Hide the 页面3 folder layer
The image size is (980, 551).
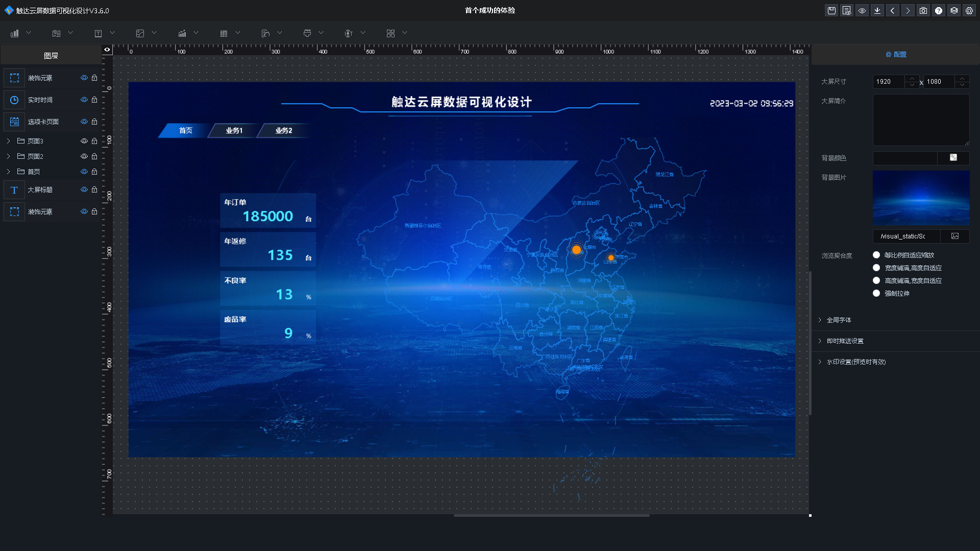(84, 141)
